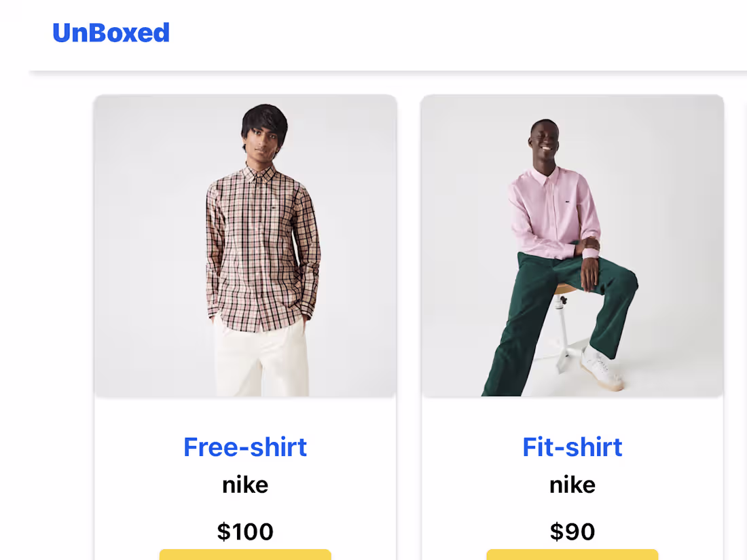The height and width of the screenshot is (560, 747).
Task: Select the $100 price label
Action: (x=244, y=531)
